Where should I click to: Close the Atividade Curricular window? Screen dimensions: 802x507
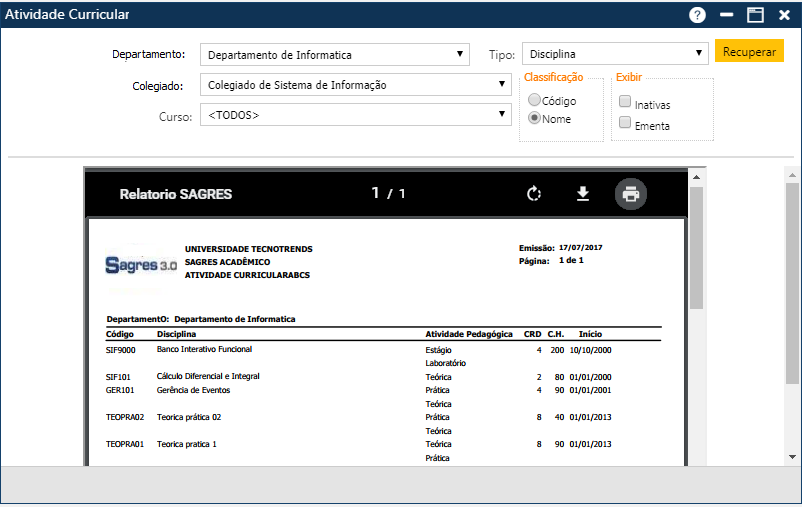(x=784, y=15)
